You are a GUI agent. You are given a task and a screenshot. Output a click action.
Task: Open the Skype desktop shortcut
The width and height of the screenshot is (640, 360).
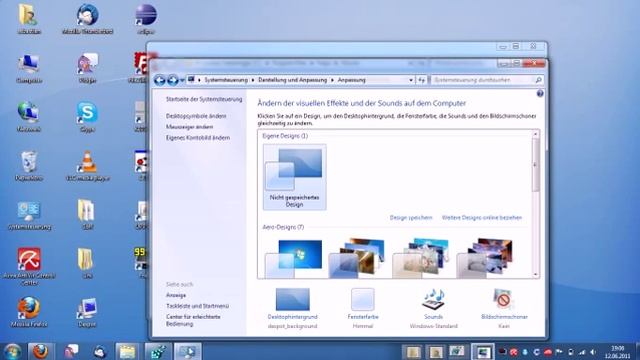87,117
